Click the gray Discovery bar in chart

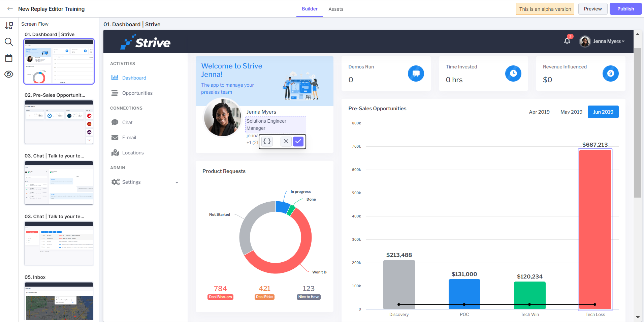point(399,285)
